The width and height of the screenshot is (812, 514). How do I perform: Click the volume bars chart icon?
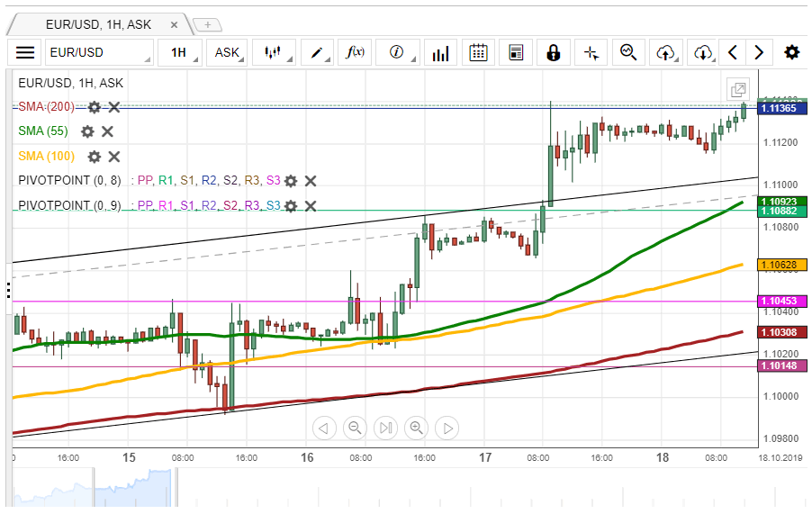pos(440,52)
